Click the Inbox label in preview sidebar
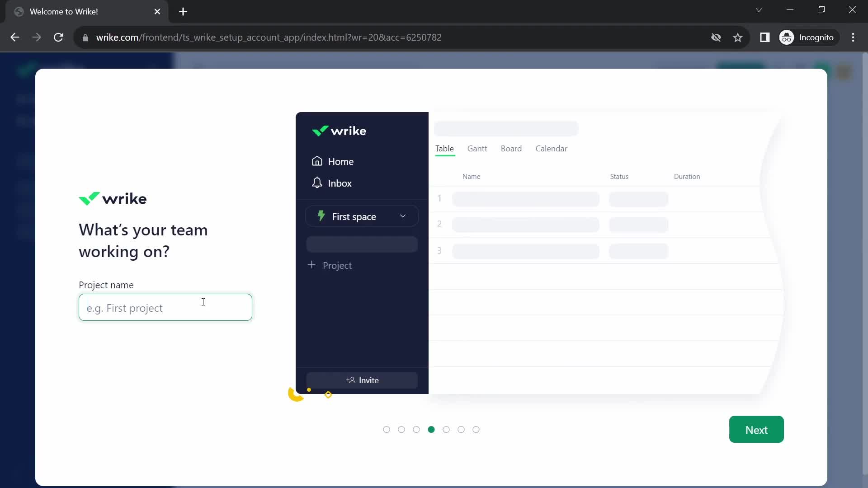Screen dimensions: 868x488 point(340,183)
